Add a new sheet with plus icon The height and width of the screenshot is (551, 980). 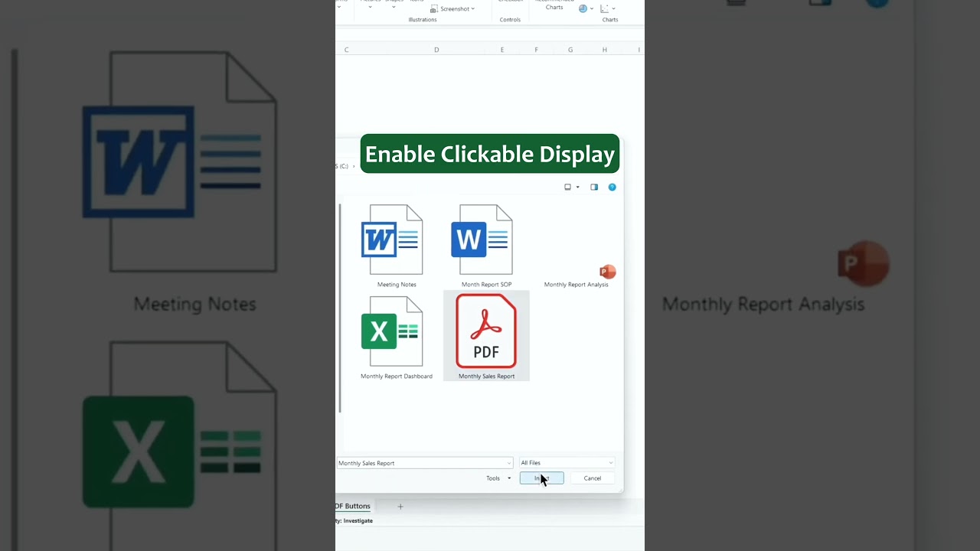400,507
